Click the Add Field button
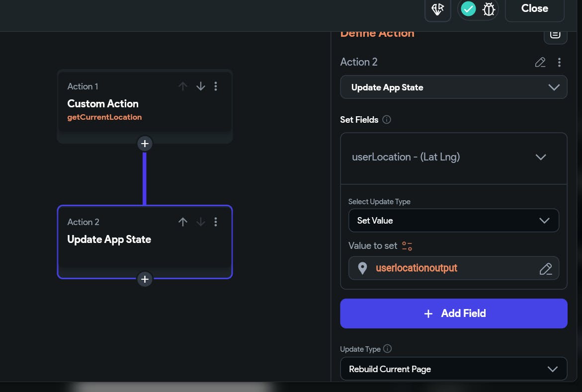 [x=453, y=314]
